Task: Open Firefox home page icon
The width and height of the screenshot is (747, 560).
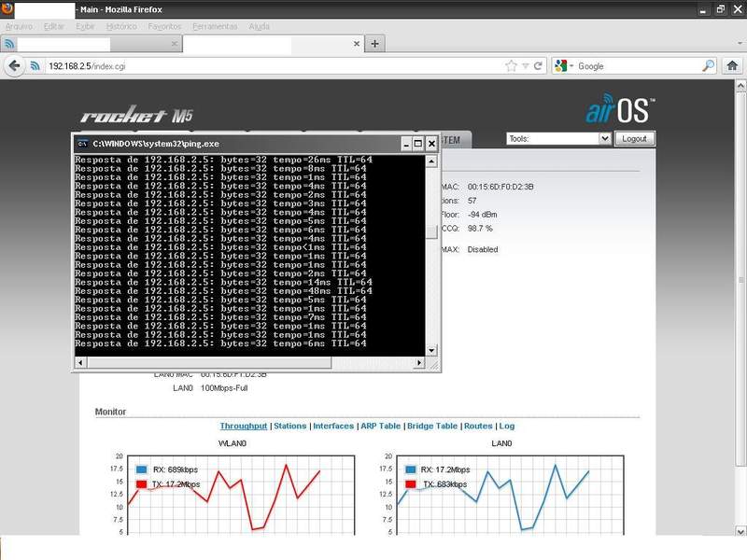Action: tap(732, 65)
